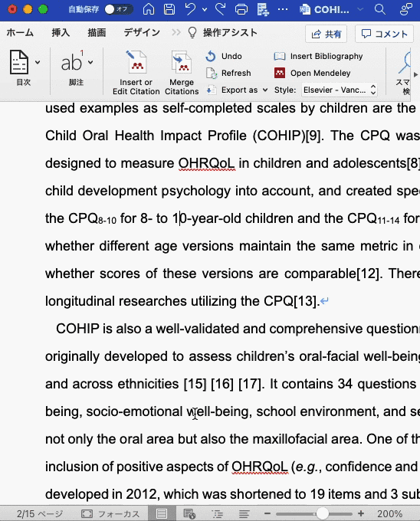Click the word COHIP starting the paragraph
The width and height of the screenshot is (420, 521).
[77, 329]
